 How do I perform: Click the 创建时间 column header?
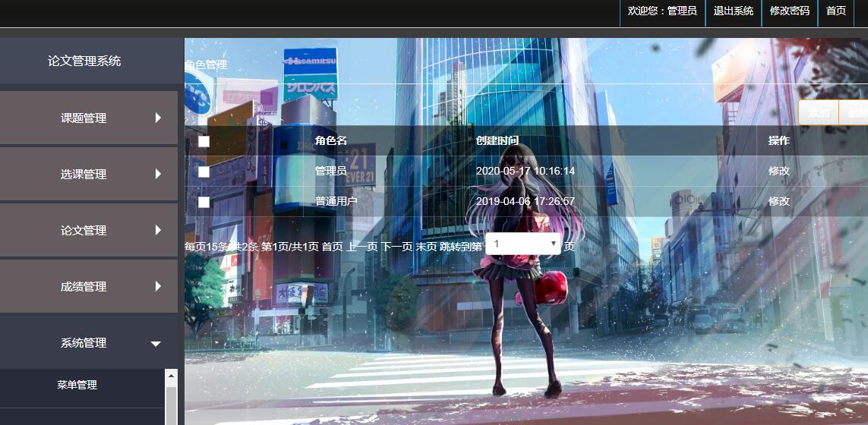point(497,140)
